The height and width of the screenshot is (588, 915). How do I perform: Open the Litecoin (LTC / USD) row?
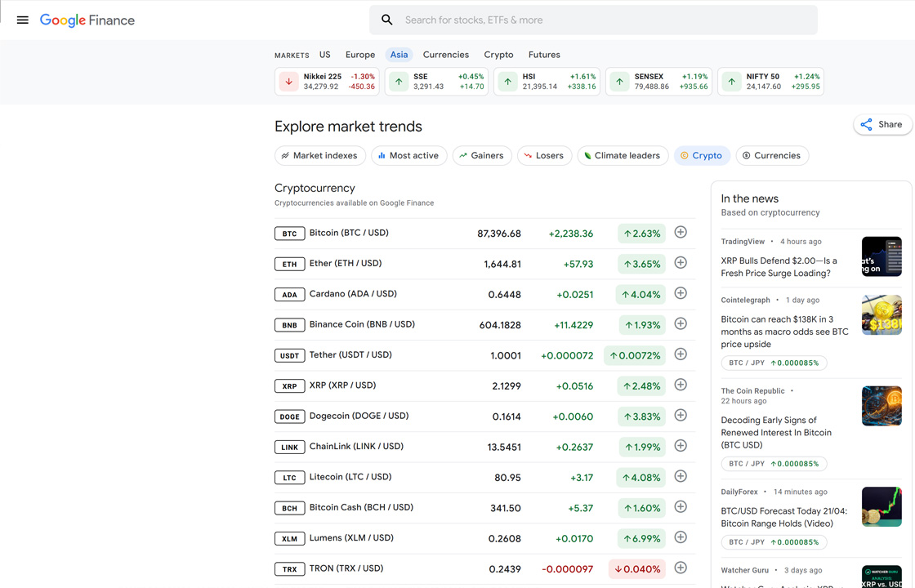[x=484, y=477]
